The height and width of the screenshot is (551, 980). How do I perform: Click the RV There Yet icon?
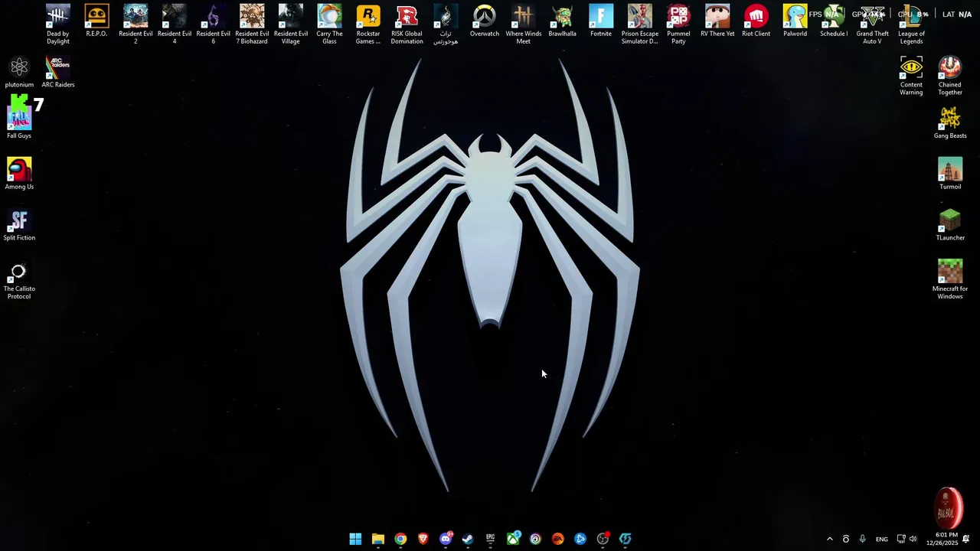[717, 21]
